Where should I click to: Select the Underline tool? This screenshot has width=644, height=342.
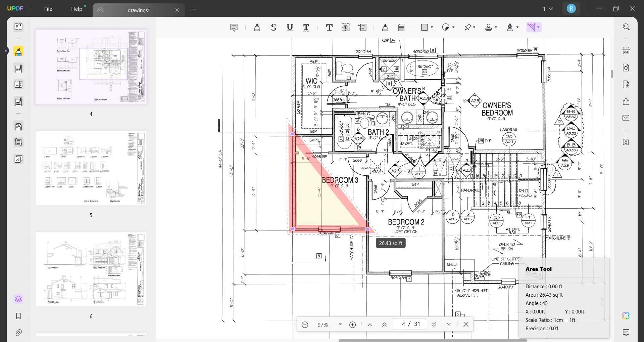click(290, 27)
